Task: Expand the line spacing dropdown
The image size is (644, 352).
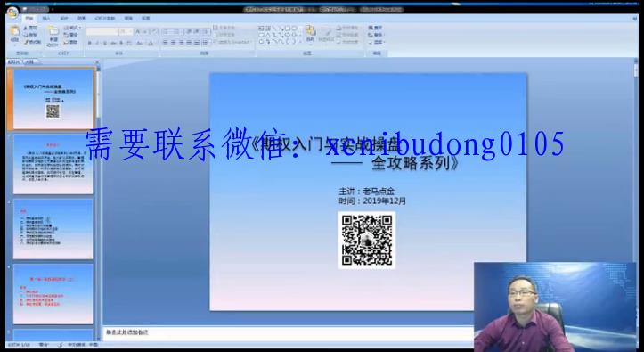Action: point(207,31)
